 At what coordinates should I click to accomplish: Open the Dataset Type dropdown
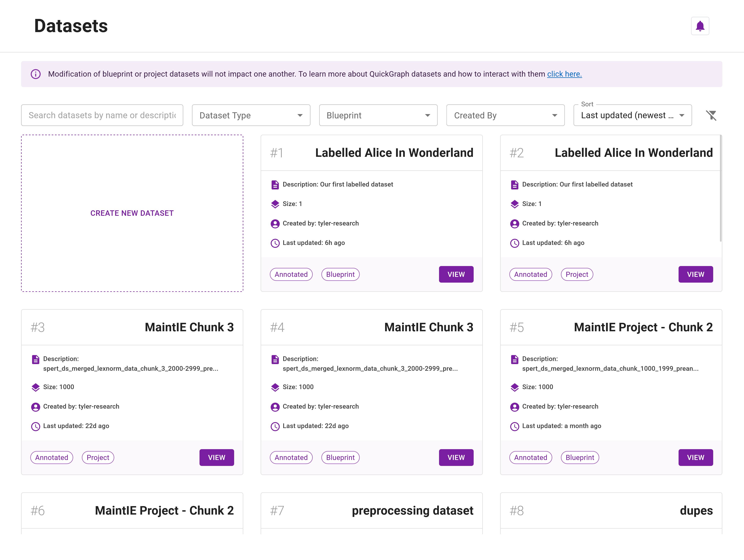click(x=251, y=115)
